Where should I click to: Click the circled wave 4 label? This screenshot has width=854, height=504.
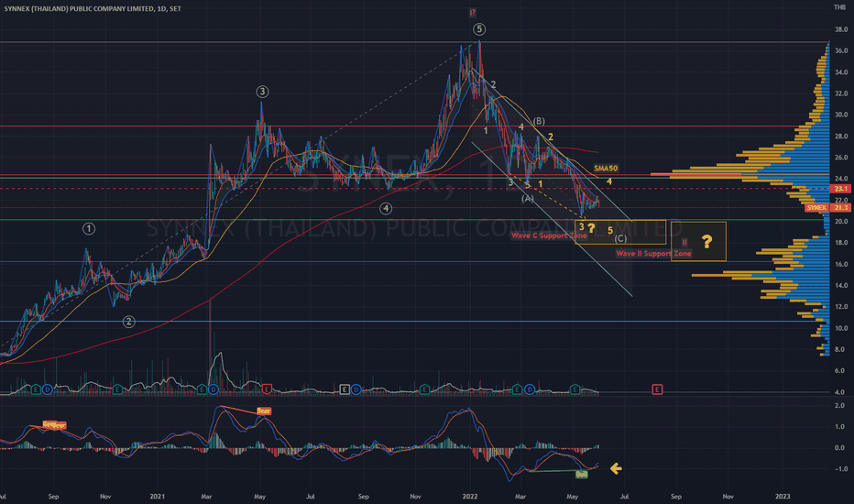386,209
